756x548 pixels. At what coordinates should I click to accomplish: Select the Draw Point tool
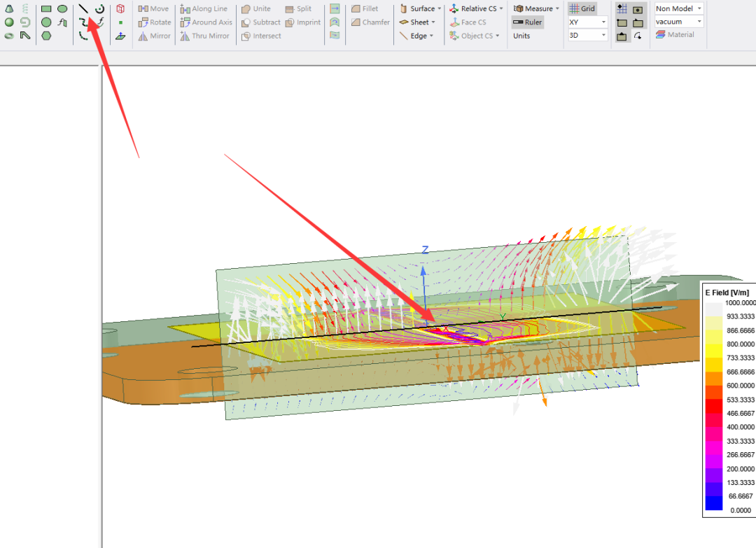click(120, 22)
